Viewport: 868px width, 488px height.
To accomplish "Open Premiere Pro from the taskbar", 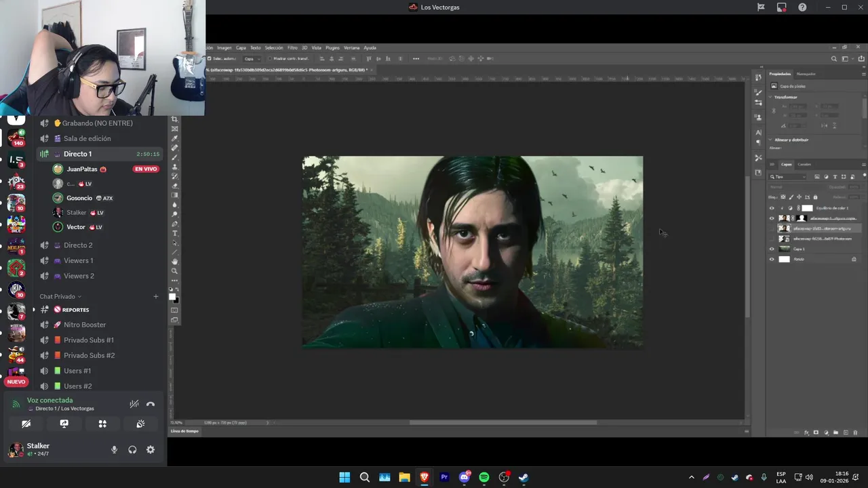I will [444, 477].
